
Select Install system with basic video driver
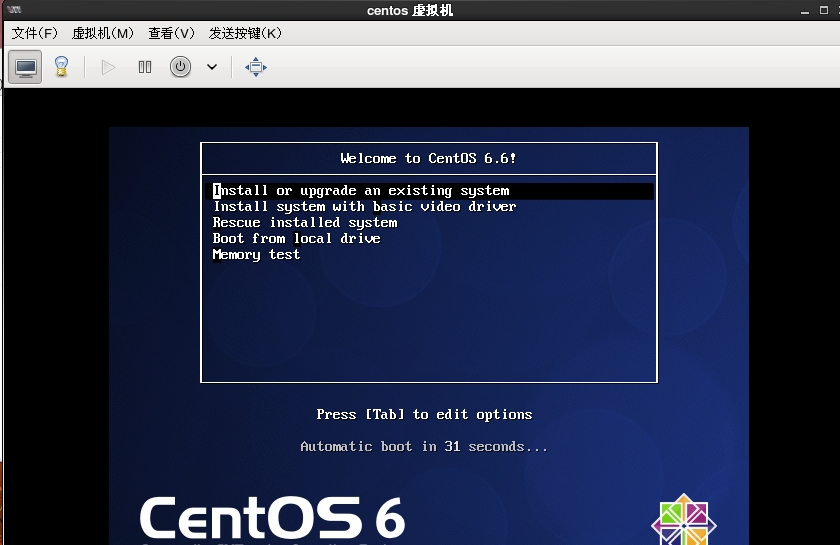pyautogui.click(x=364, y=207)
